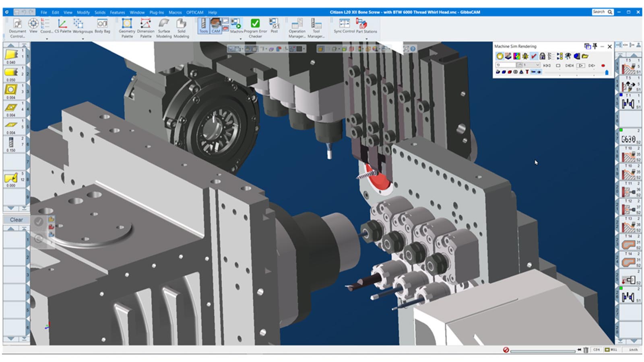Pin the Machine Sim Rendering panel

pyautogui.click(x=595, y=46)
